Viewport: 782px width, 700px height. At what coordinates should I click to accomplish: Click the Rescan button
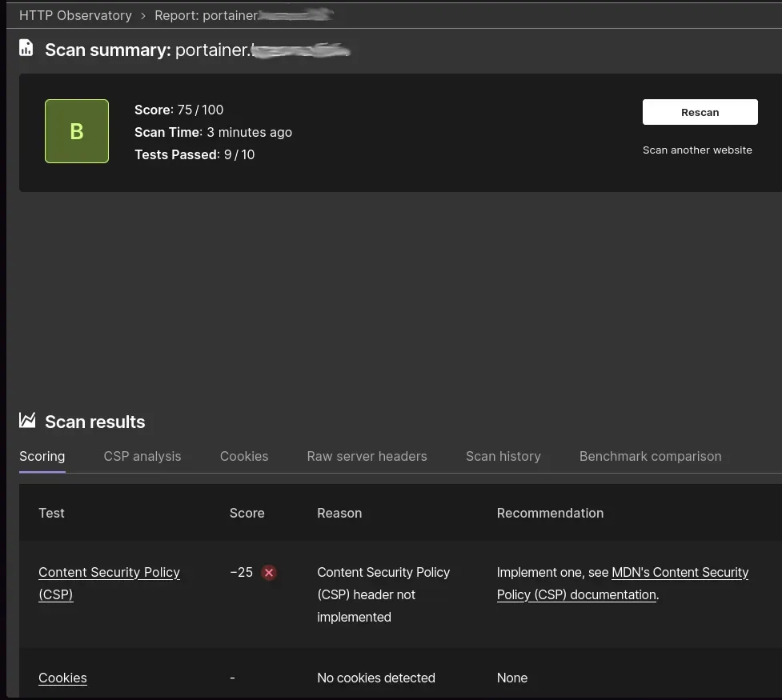pyautogui.click(x=700, y=112)
